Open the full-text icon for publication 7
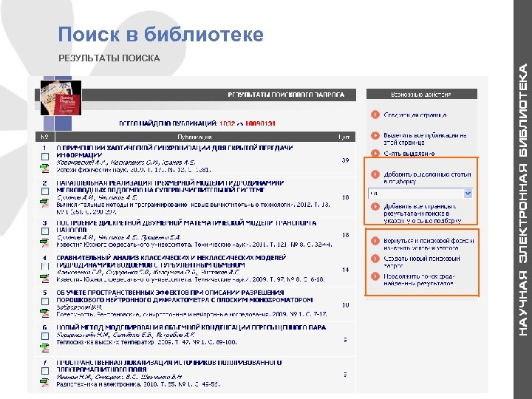The width and height of the screenshot is (532, 399). point(44,383)
